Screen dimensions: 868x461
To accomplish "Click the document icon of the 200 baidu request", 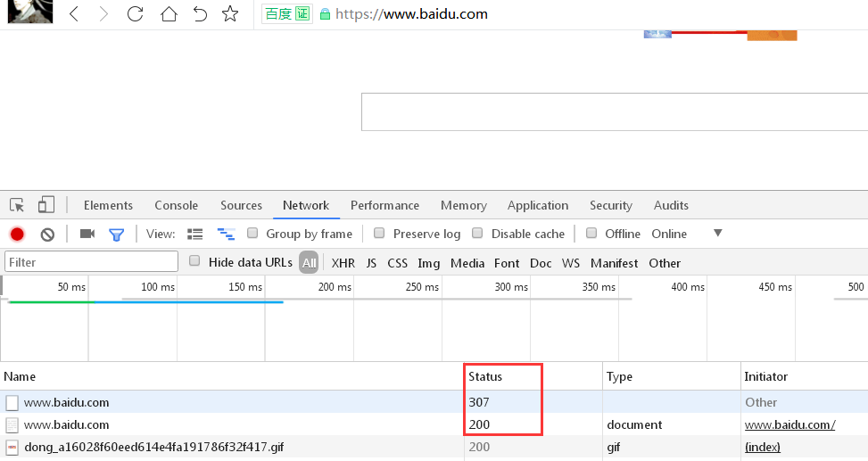I will coord(12,425).
